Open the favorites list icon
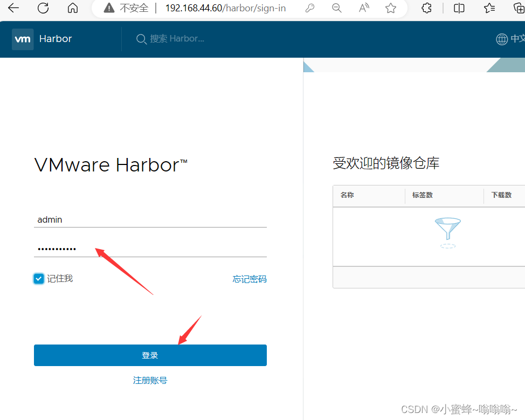The height and width of the screenshot is (420, 525). [x=489, y=8]
